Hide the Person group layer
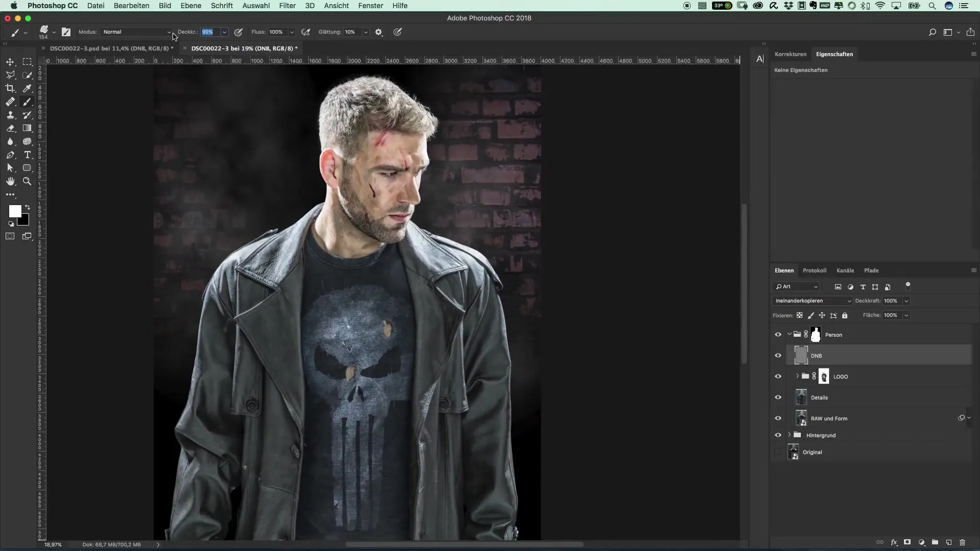The image size is (980, 551). [778, 335]
